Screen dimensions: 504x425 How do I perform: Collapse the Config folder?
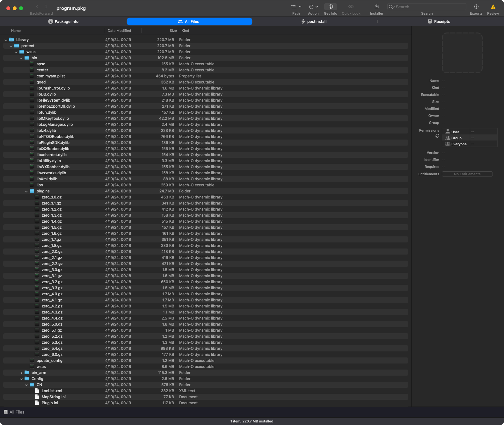point(21,379)
